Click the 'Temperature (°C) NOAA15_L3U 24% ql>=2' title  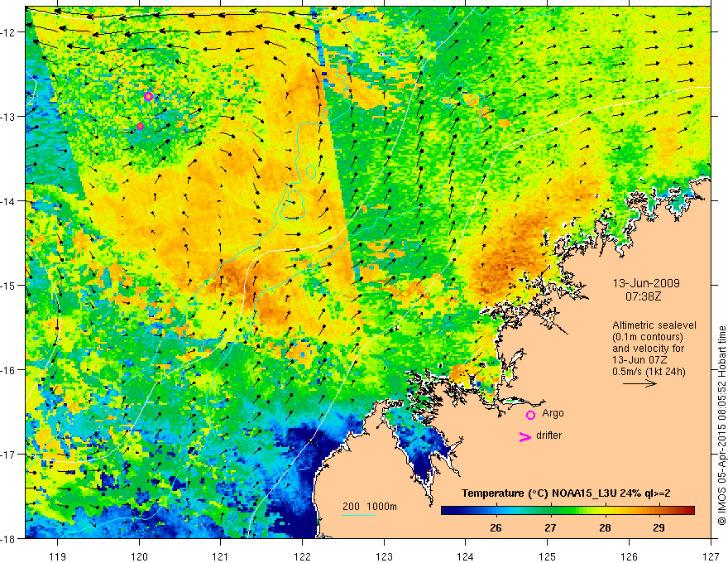[x=566, y=493]
